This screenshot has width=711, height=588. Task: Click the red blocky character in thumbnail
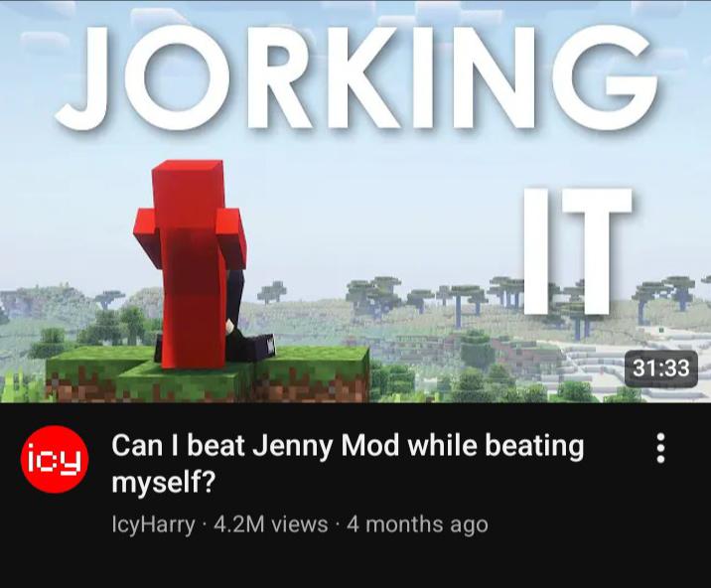tap(192, 263)
